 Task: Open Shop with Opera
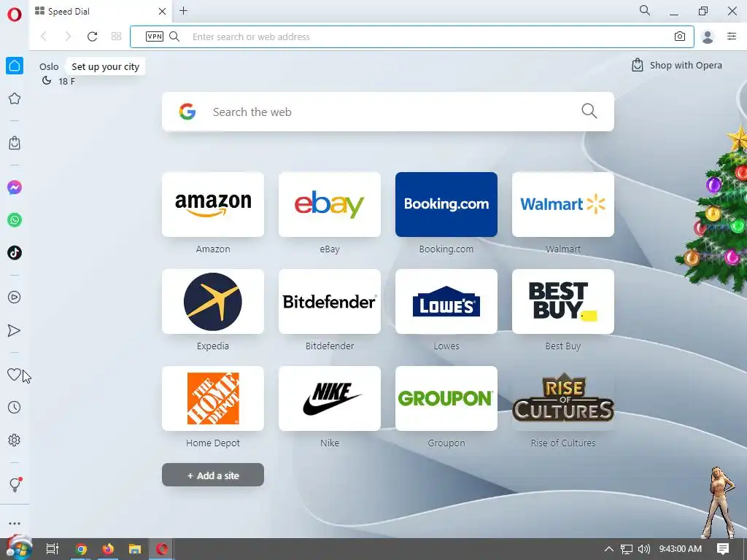[676, 65]
